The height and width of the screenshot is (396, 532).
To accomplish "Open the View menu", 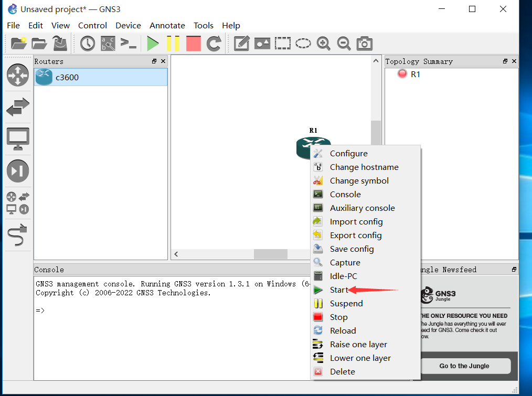I will click(x=60, y=26).
